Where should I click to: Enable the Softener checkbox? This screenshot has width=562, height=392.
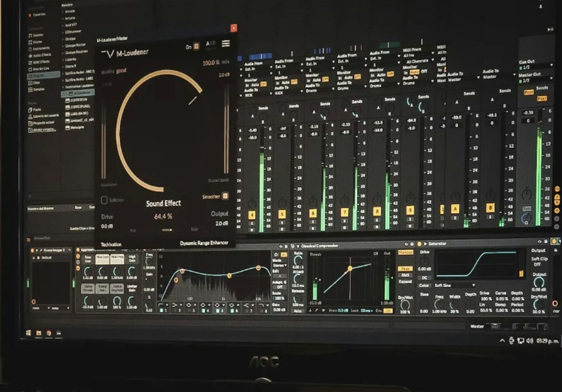coord(104,200)
